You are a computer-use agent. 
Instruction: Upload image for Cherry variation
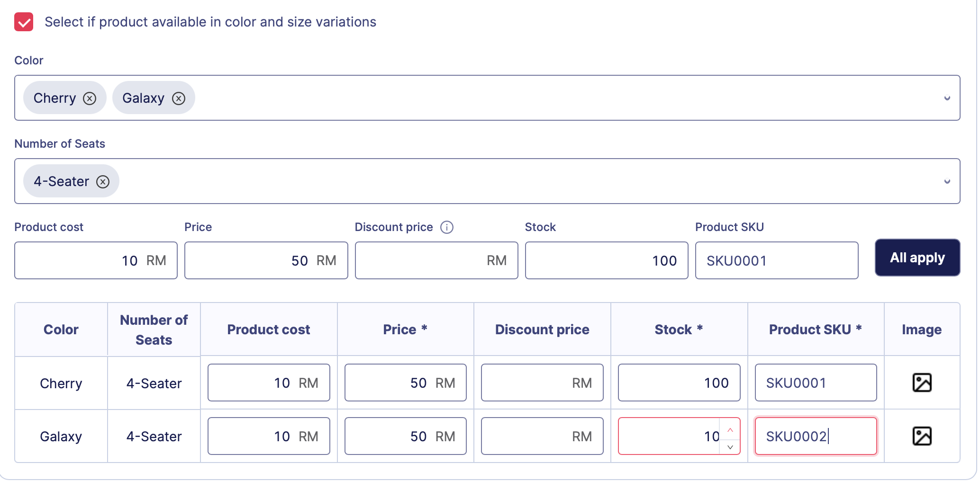coord(922,383)
